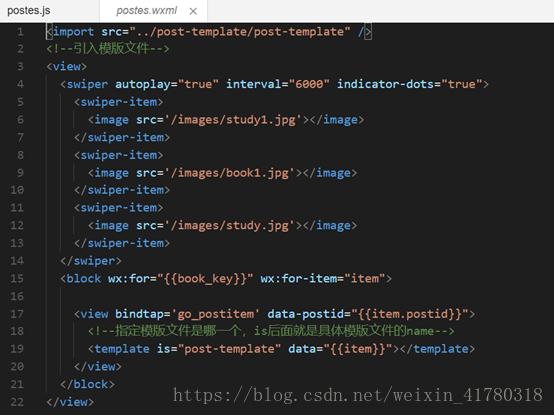Click the <swiper-item> tag on line 8
Viewport: 554px width, 415px height.
(119, 155)
